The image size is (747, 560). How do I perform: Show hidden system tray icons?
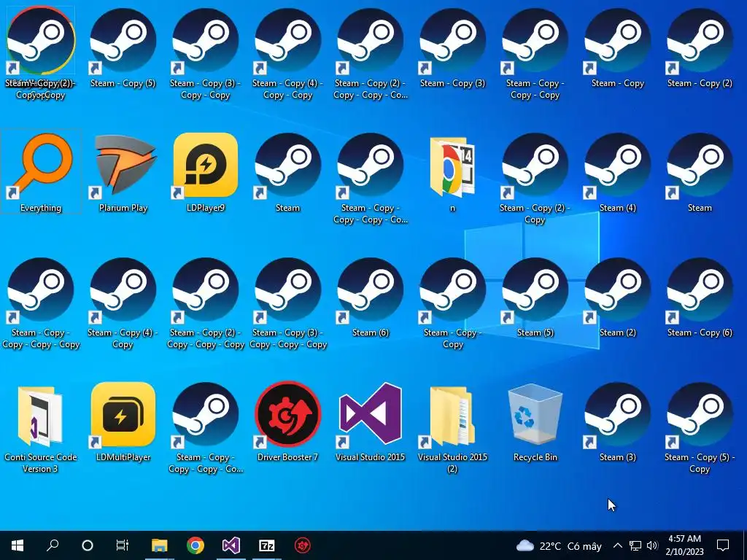pyautogui.click(x=617, y=545)
